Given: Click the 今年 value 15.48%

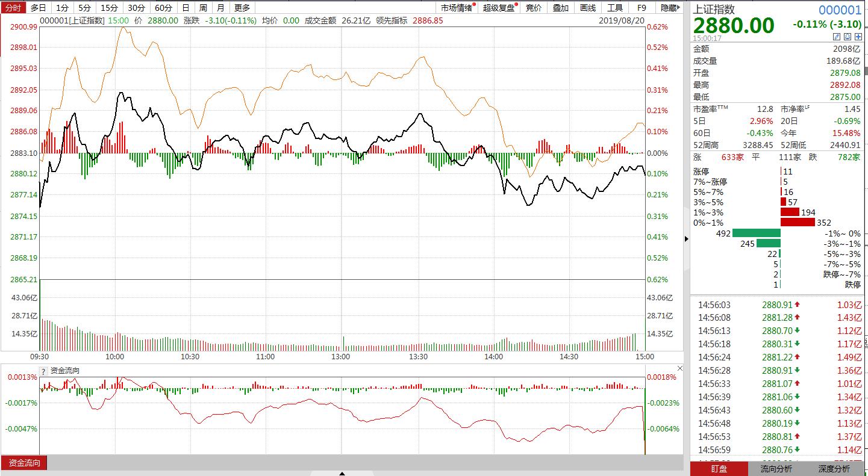Looking at the screenshot, I should tap(845, 133).
